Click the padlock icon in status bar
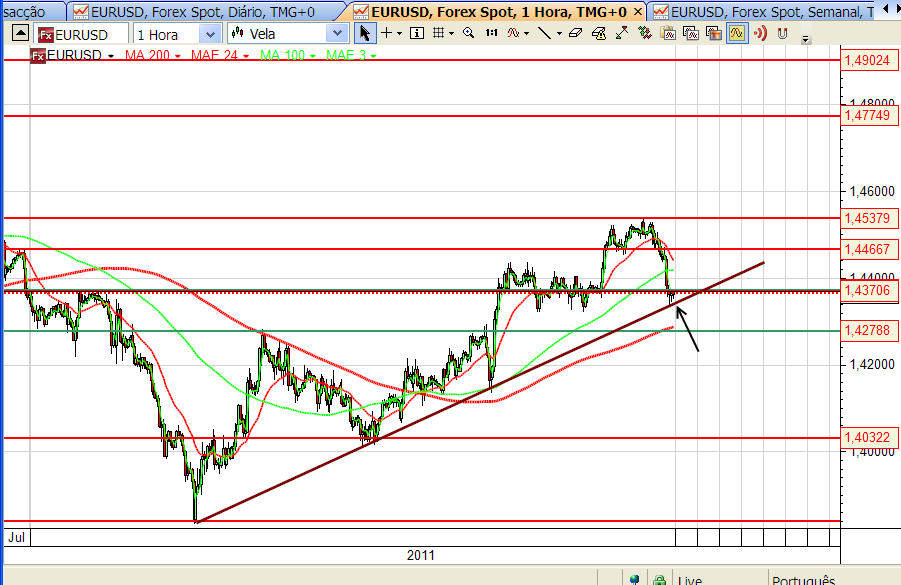 659,579
